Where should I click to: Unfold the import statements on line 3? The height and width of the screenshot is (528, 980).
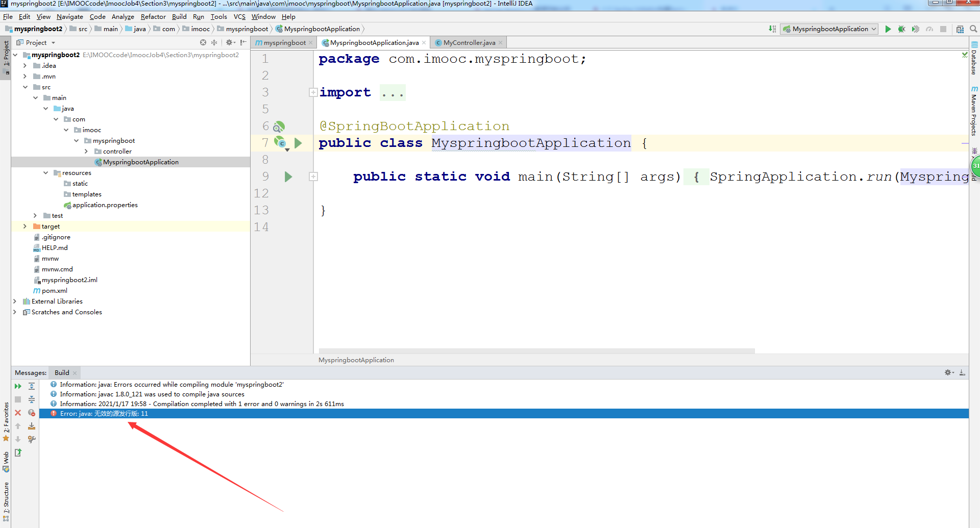click(313, 92)
